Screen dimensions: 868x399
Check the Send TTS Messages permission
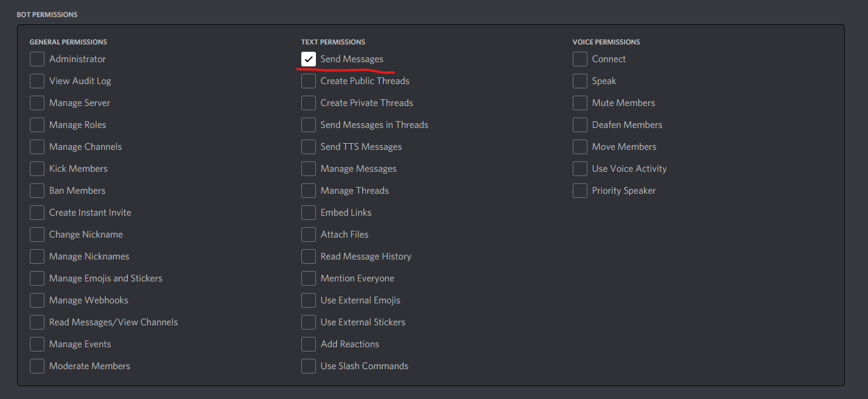coord(309,146)
